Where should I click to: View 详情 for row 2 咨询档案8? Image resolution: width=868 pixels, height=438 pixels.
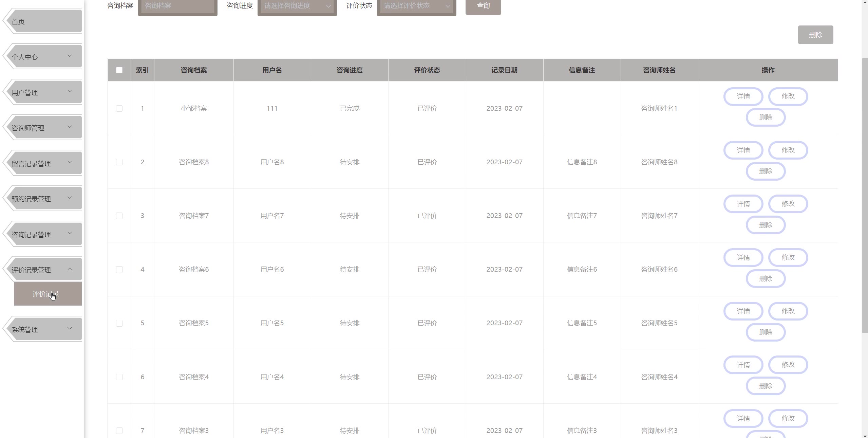[743, 150]
